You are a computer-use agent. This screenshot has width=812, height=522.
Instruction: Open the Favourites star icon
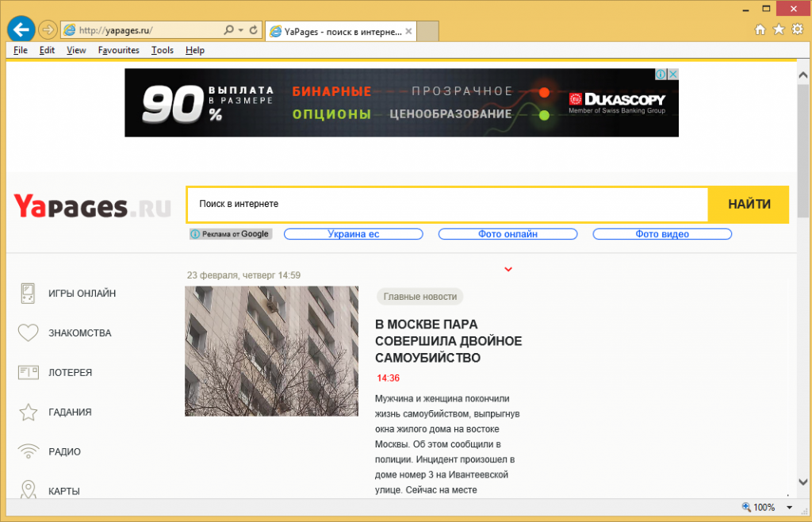(779, 30)
